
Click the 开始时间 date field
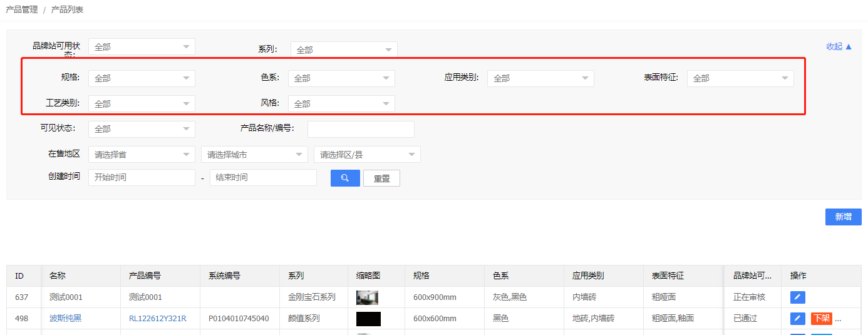point(142,178)
